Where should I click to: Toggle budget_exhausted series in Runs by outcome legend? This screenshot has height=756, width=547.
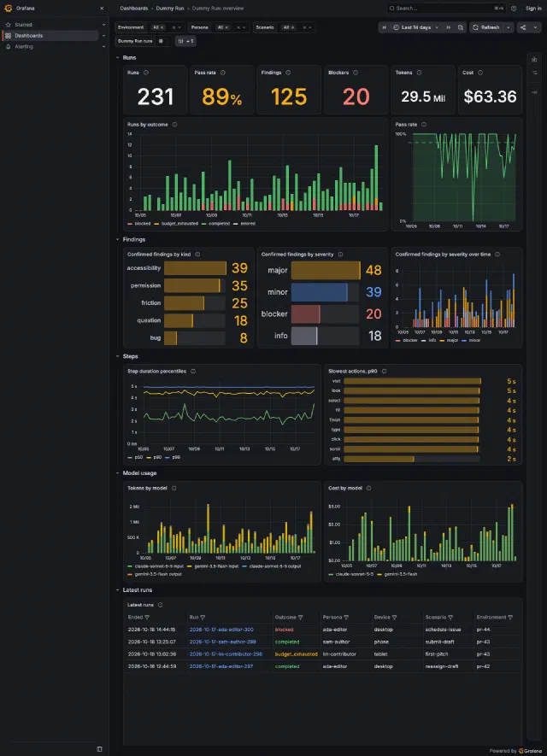coord(176,224)
